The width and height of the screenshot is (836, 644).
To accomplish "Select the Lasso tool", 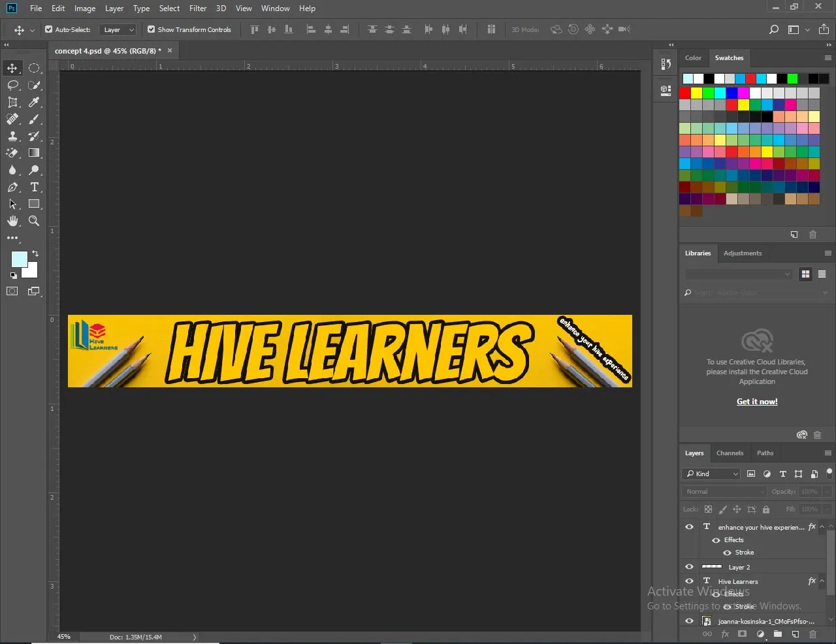I will coord(12,86).
